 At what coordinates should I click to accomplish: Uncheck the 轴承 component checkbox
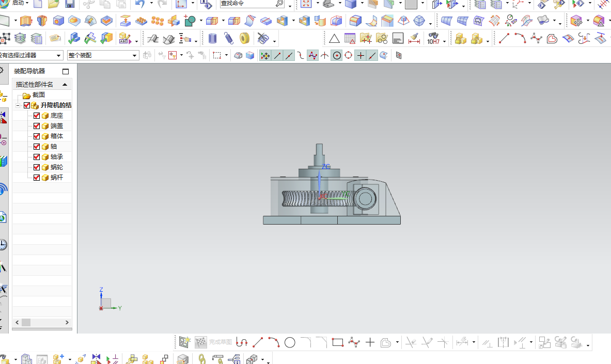(x=37, y=157)
